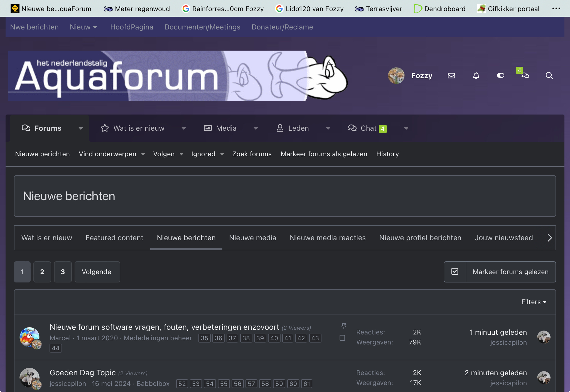Open the header chat icon with the 4 badge

pos(525,75)
